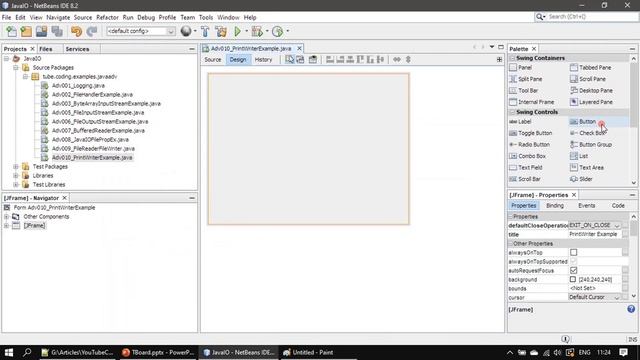The height and width of the screenshot is (360, 640).
Task: Click the background color swatch property
Action: [x=573, y=280]
